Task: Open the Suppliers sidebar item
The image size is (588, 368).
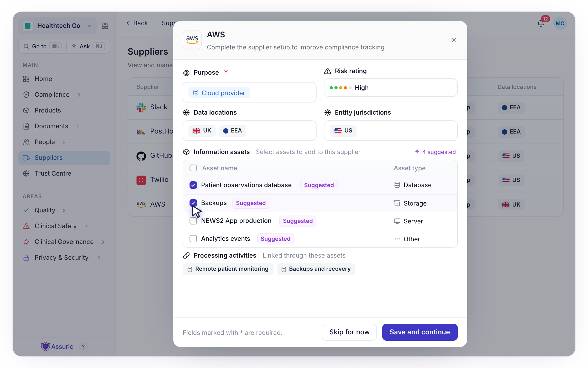Action: (64, 158)
